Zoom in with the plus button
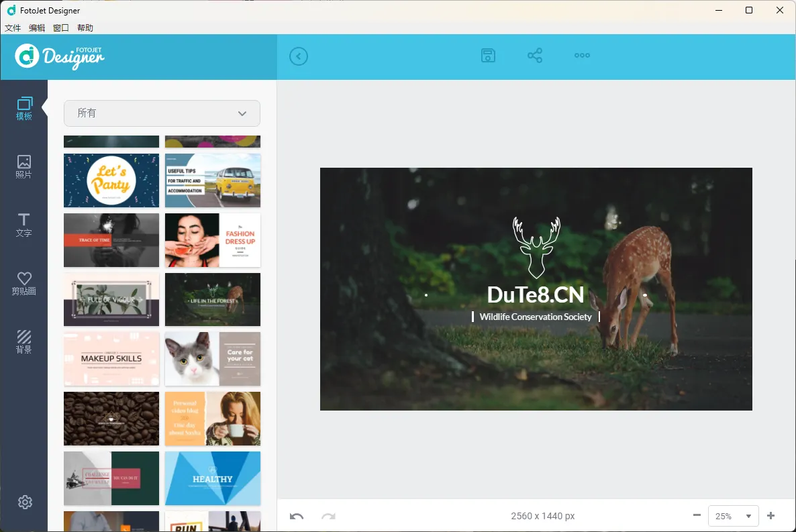 (x=770, y=515)
